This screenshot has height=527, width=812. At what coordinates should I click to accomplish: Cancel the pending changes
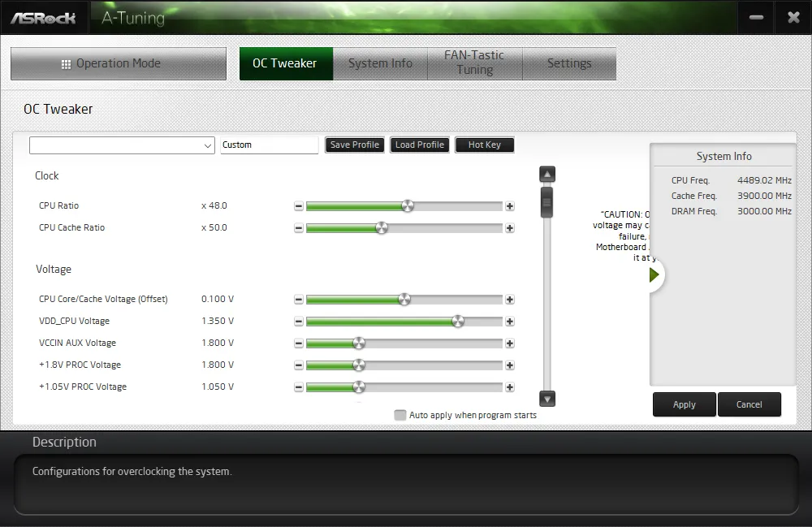tap(749, 404)
